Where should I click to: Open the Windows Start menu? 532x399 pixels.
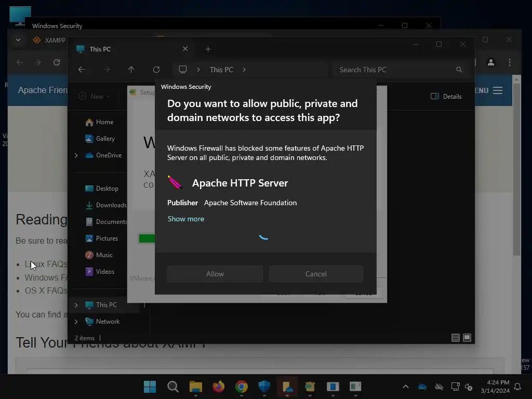pyautogui.click(x=150, y=387)
